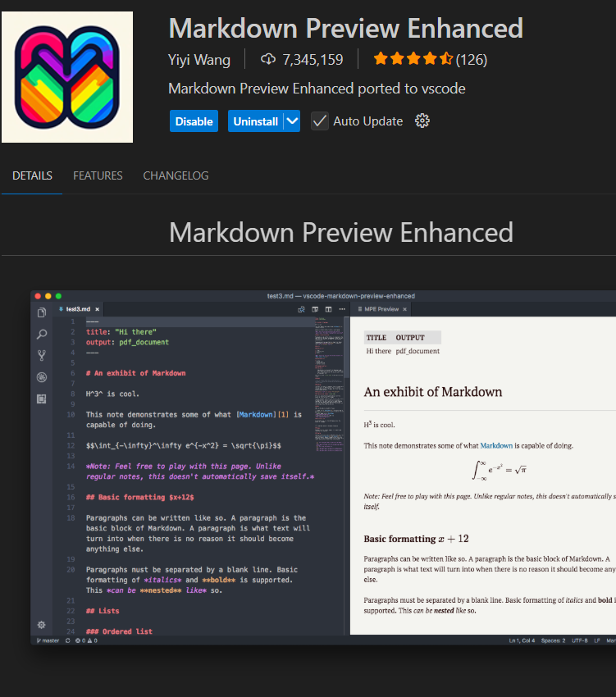The image size is (616, 697).
Task: Click '# An exhibit of Markdown' code line
Action: [135, 373]
